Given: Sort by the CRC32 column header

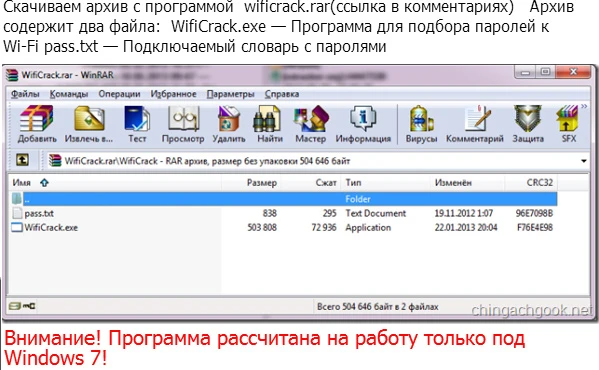Looking at the screenshot, I should tap(531, 183).
